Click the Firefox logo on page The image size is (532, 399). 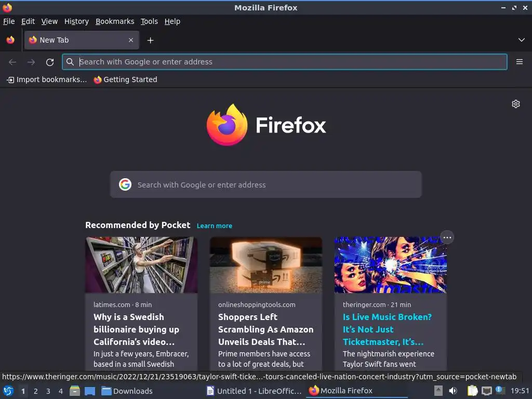point(266,125)
